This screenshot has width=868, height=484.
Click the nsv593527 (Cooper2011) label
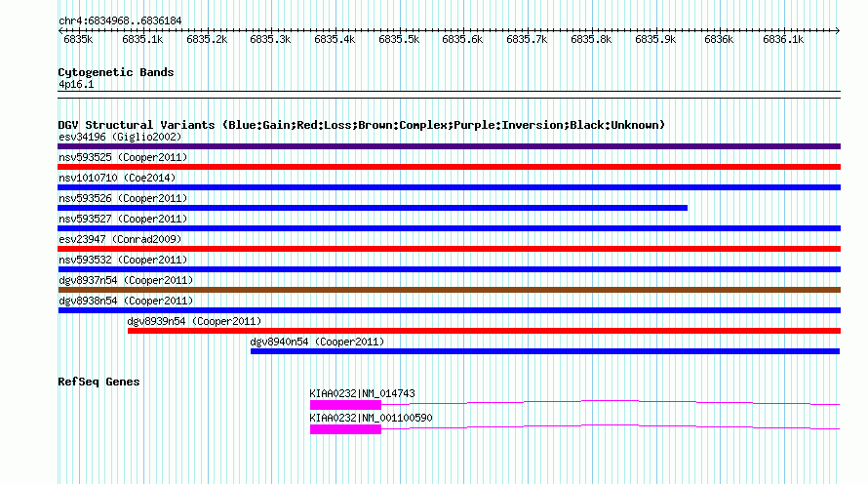point(123,219)
